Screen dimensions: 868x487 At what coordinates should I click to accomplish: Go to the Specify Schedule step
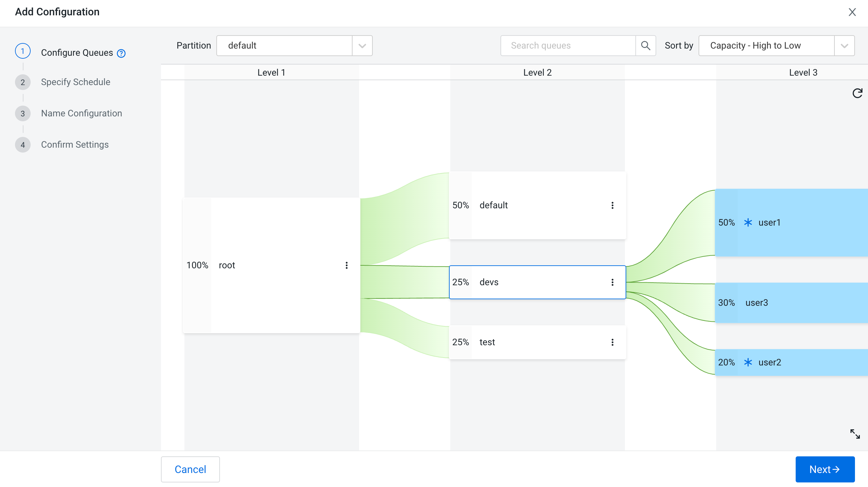(x=76, y=82)
